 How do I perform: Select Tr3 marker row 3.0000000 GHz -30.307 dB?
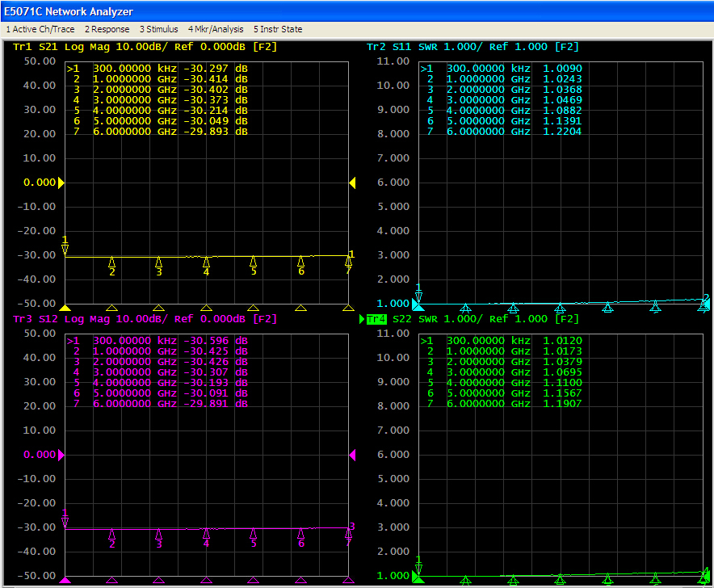coord(161,372)
